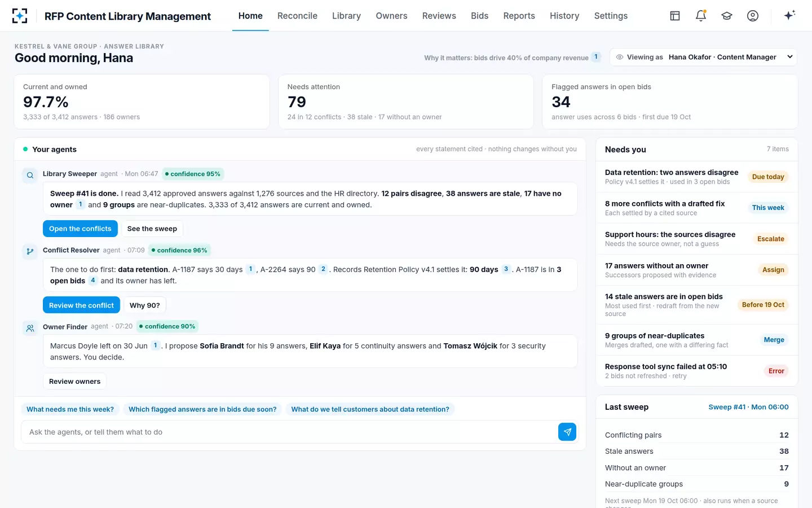Click the graduation cap learning icon
Image resolution: width=812 pixels, height=508 pixels.
pos(727,16)
